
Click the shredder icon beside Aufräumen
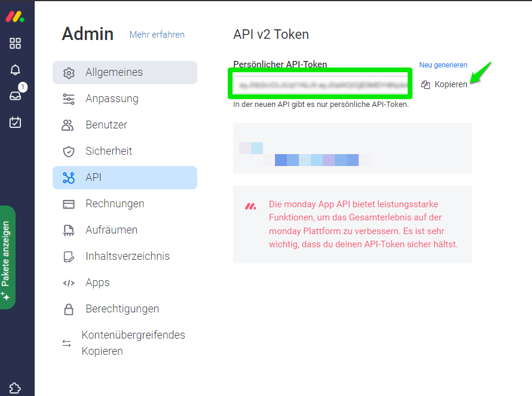(x=69, y=230)
